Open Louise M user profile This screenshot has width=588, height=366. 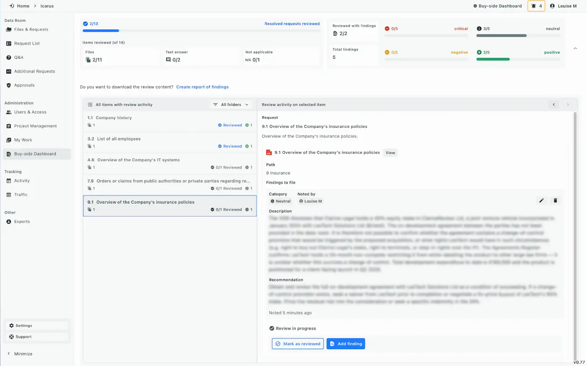pos(563,6)
